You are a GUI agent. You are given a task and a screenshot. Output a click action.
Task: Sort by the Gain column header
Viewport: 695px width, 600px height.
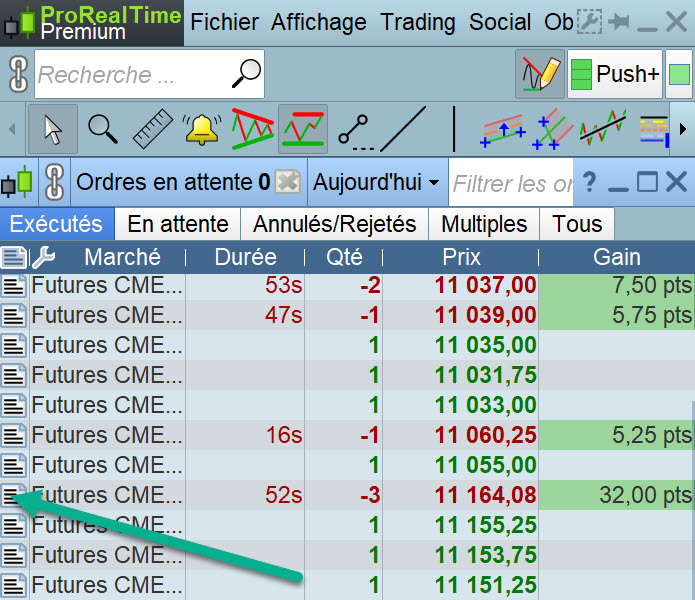(x=617, y=257)
